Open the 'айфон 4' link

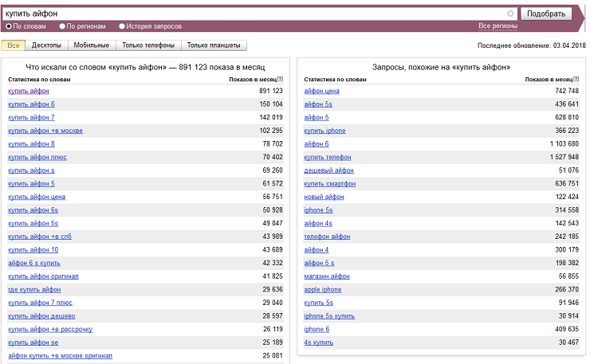tap(317, 249)
